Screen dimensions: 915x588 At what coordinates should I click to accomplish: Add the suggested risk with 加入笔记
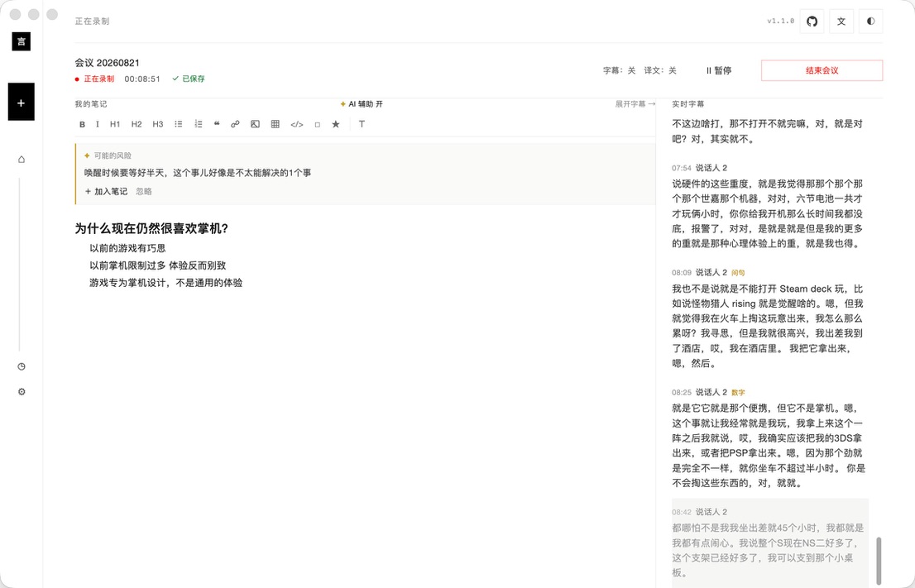(106, 191)
